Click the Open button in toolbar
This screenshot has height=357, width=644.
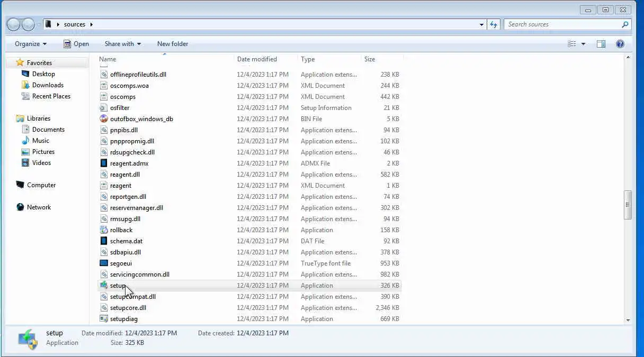(x=76, y=44)
